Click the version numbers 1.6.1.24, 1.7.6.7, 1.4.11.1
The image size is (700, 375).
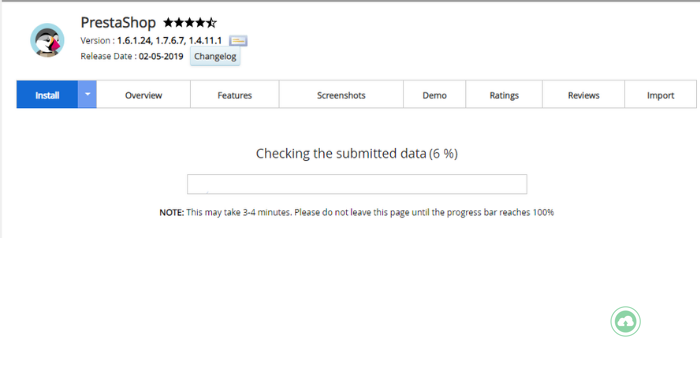click(x=169, y=41)
